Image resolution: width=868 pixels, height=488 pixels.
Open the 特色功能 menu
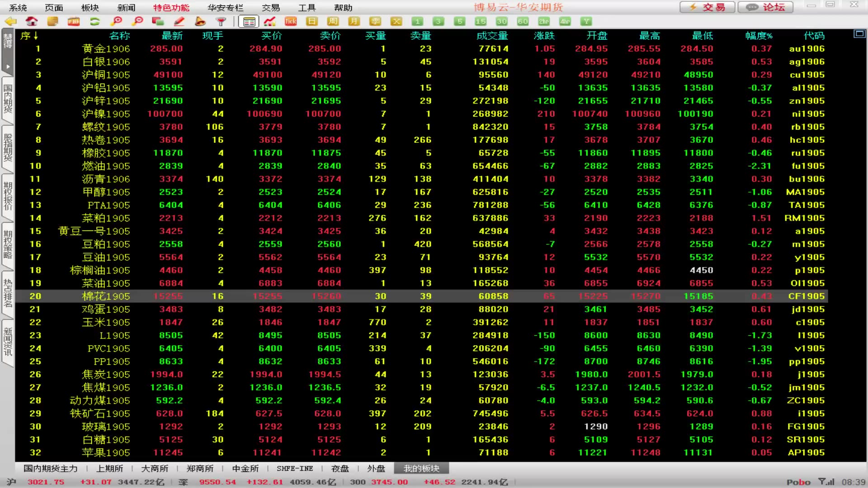point(171,8)
